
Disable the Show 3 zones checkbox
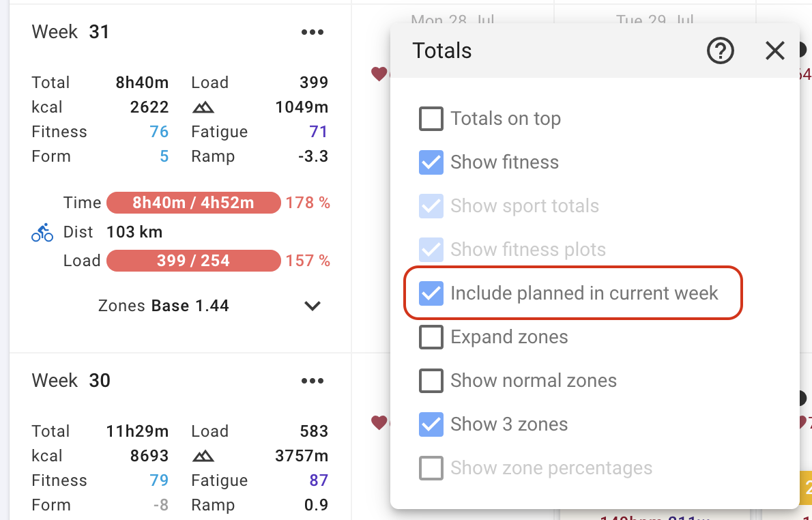431,424
